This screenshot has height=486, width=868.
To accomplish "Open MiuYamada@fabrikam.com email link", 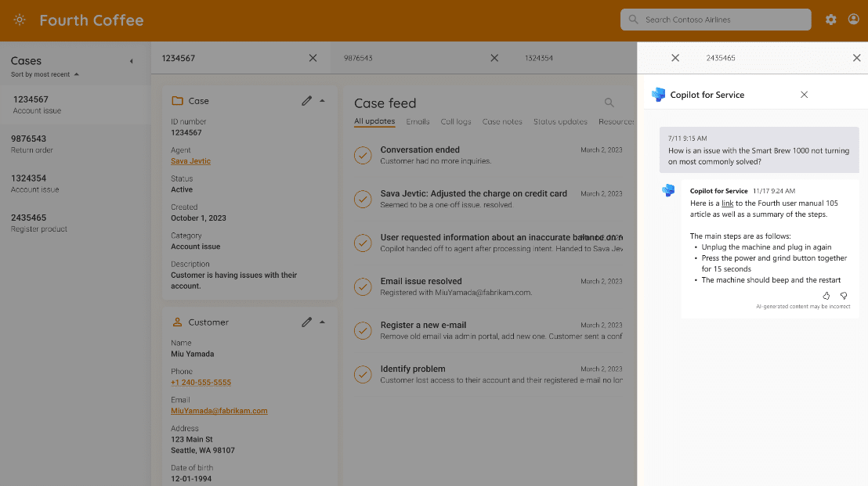I will click(219, 411).
